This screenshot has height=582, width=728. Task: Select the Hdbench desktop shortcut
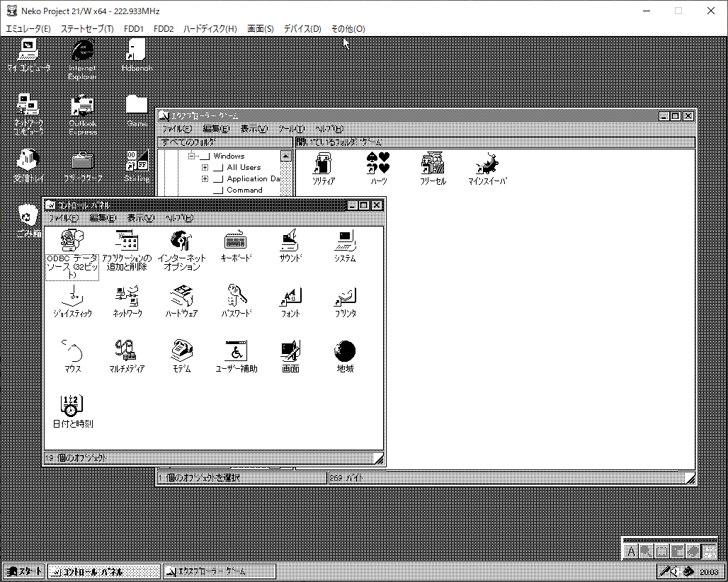pos(137,55)
